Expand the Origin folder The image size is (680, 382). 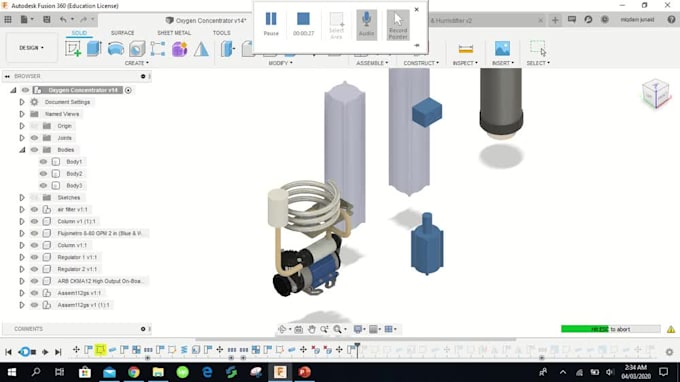pyautogui.click(x=22, y=126)
